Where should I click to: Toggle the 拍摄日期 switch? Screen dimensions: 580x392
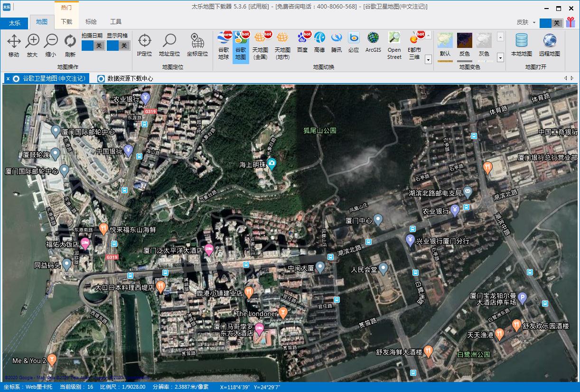93,46
